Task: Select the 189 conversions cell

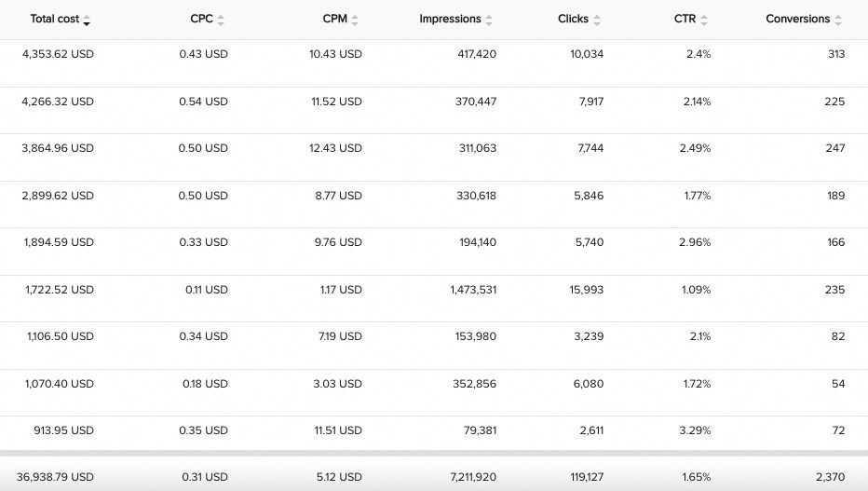Action: 836,196
